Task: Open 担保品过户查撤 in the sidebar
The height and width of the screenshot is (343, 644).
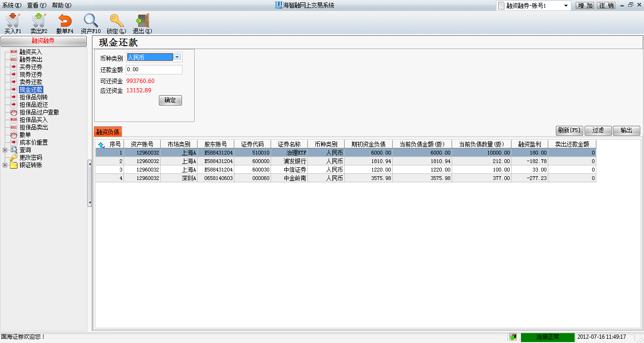Action: pyautogui.click(x=39, y=112)
